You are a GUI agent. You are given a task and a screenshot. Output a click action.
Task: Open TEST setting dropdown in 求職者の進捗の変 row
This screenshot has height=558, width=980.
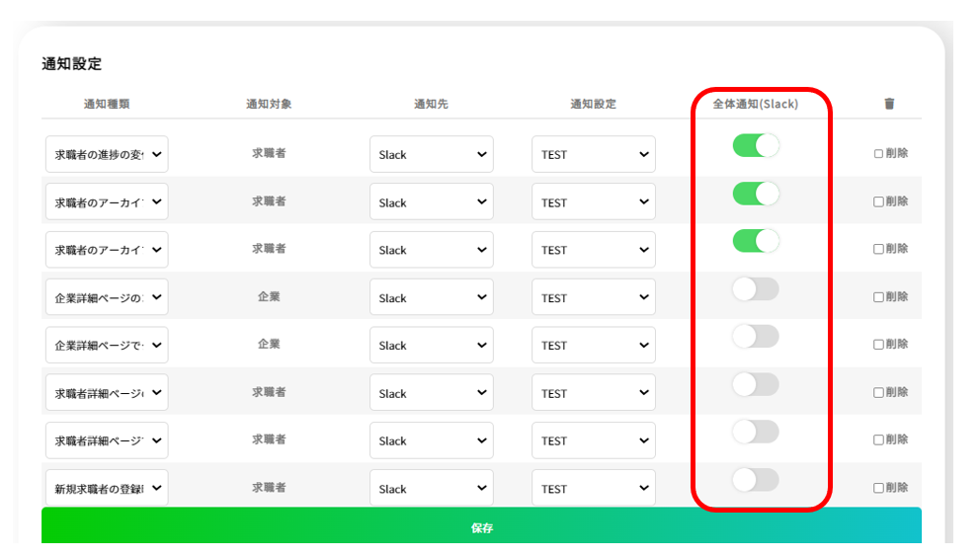(594, 154)
